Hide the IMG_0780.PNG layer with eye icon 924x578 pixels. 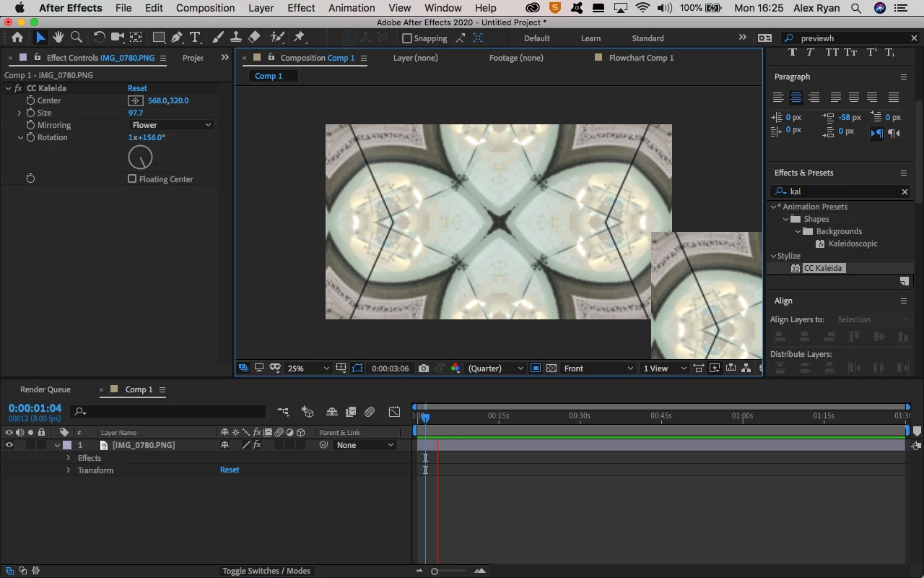tap(9, 445)
